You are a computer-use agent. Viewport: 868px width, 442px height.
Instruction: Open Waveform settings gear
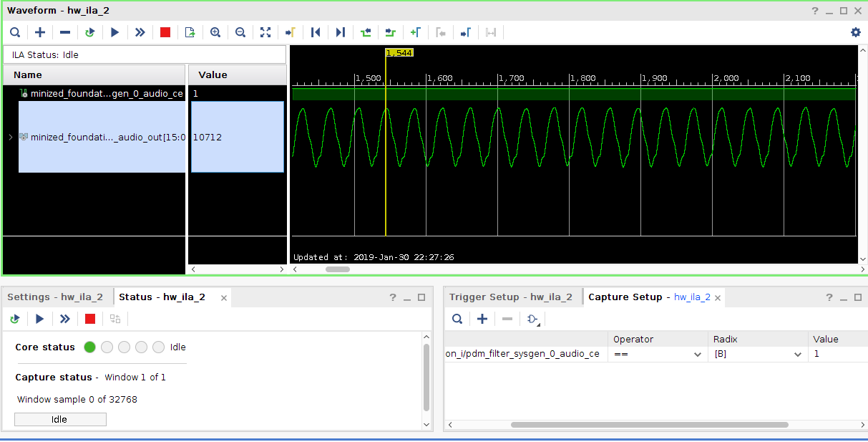pos(856,32)
